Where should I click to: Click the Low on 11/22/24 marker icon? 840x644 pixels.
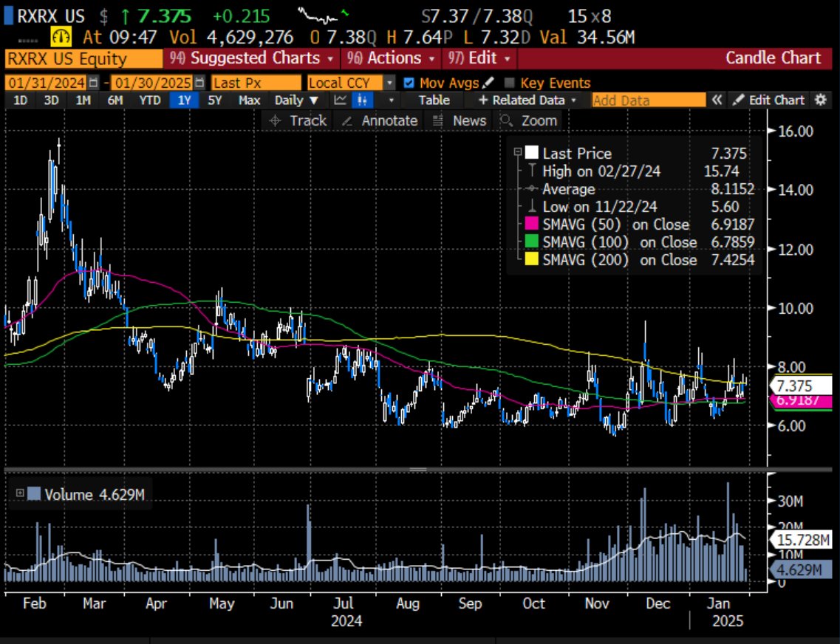pos(532,207)
